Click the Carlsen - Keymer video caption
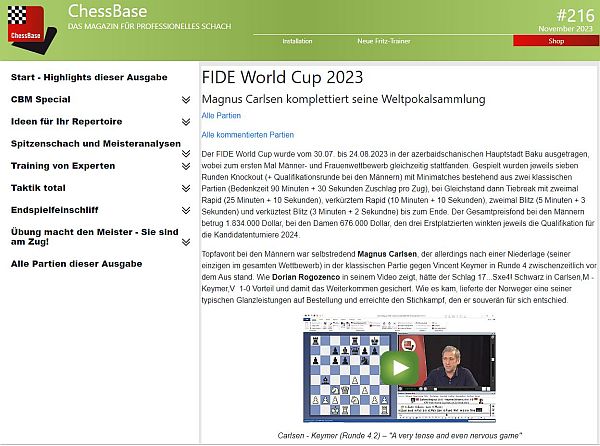 399,436
